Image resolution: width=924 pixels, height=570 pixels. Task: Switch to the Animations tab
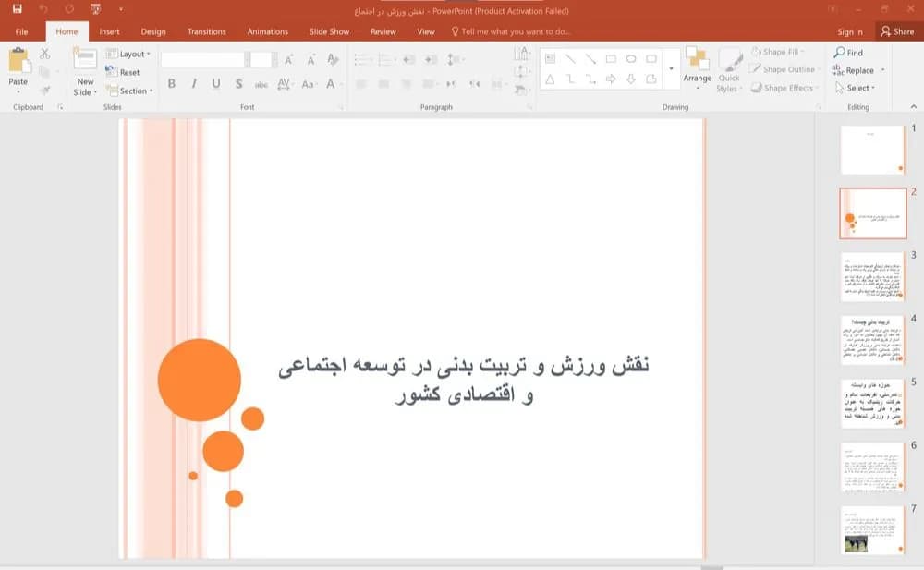tap(268, 31)
